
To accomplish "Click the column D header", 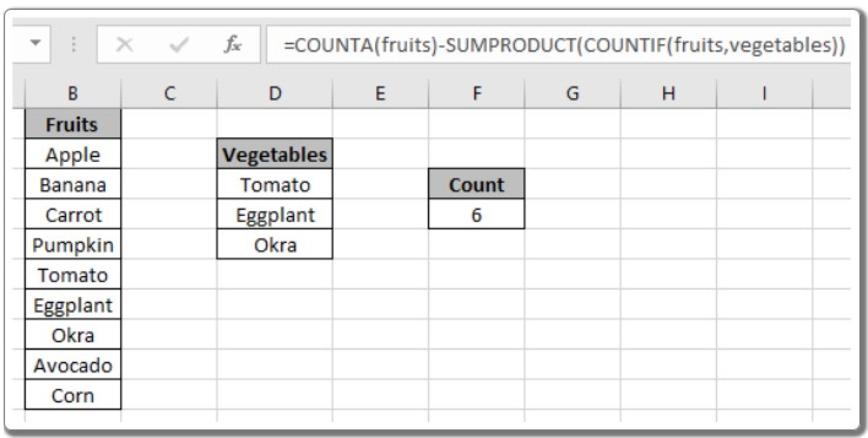I will [x=275, y=91].
